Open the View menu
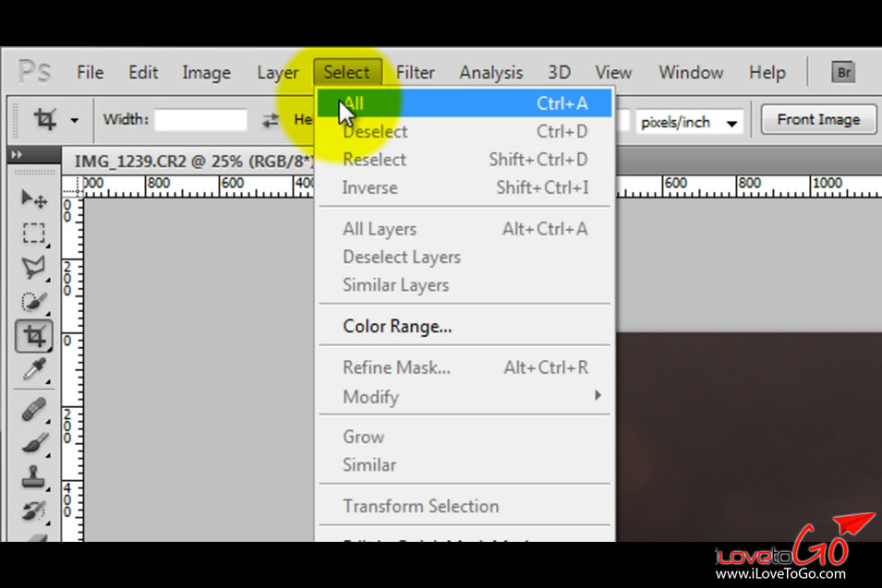This screenshot has width=882, height=588. pyautogui.click(x=613, y=73)
